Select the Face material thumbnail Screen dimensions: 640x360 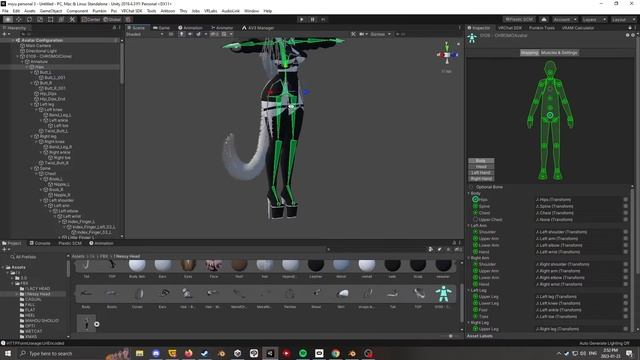(214, 265)
